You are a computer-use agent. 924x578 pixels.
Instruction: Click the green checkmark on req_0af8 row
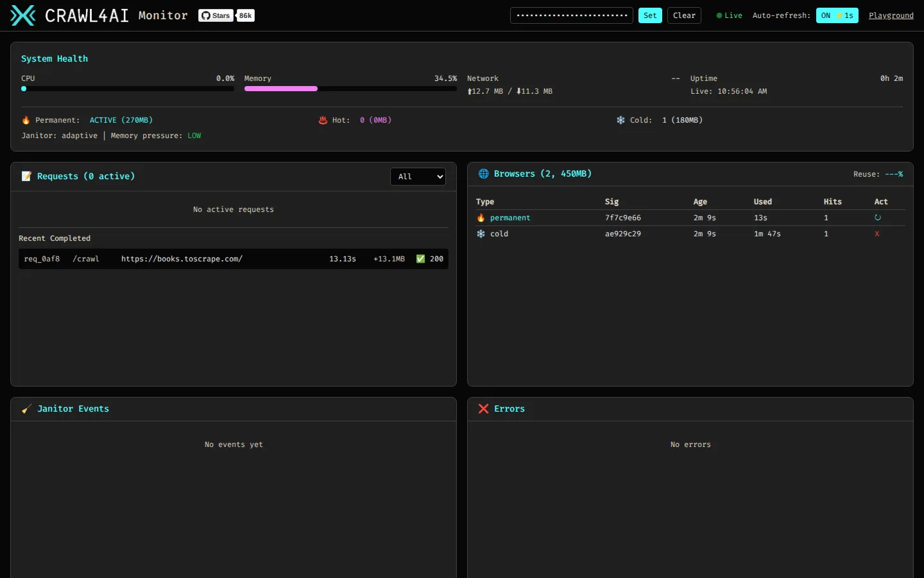[420, 259]
